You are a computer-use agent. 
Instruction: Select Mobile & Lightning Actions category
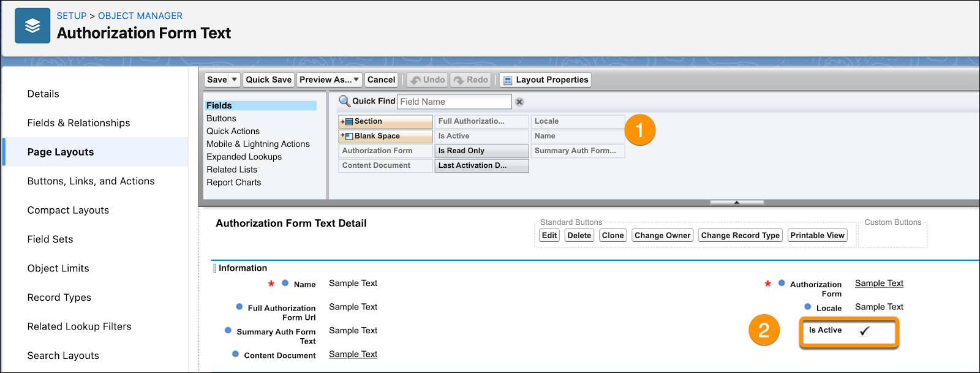(x=258, y=144)
